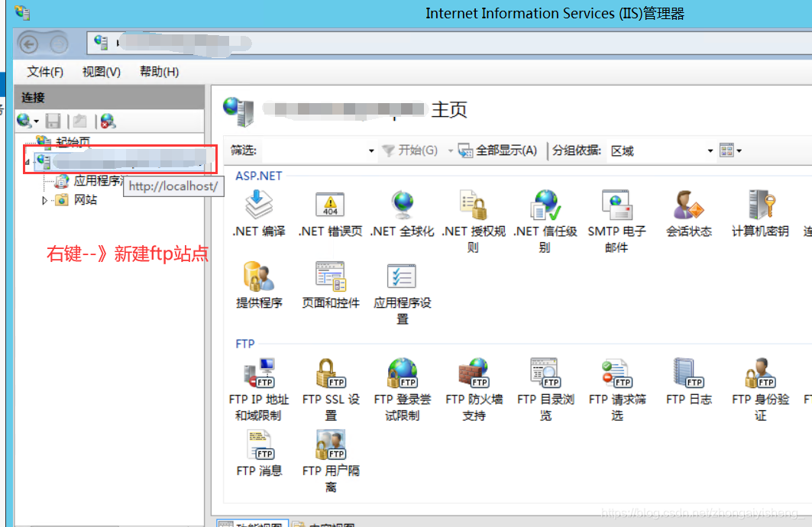Click the forward navigation arrow
Image resolution: width=812 pixels, height=527 pixels.
pos(59,44)
